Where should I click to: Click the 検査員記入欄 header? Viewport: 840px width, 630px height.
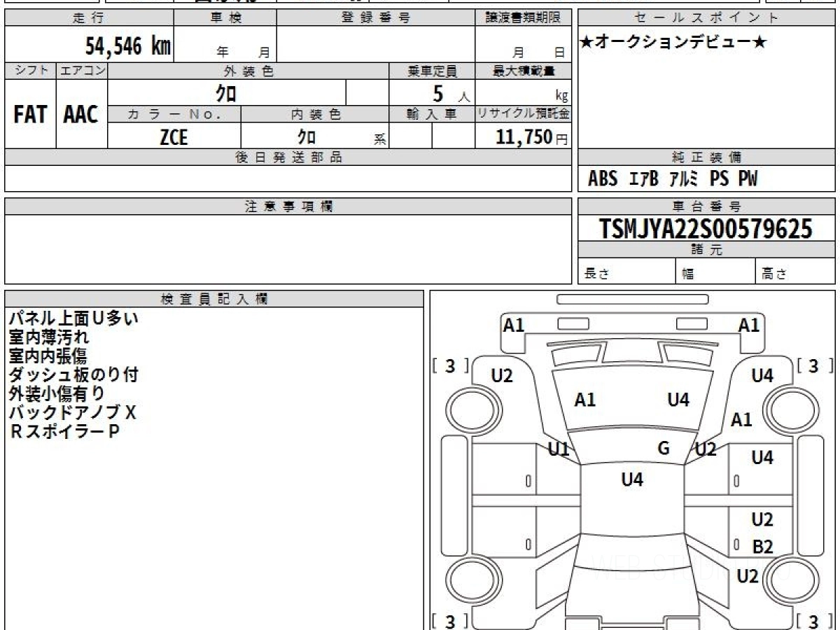pos(214,299)
